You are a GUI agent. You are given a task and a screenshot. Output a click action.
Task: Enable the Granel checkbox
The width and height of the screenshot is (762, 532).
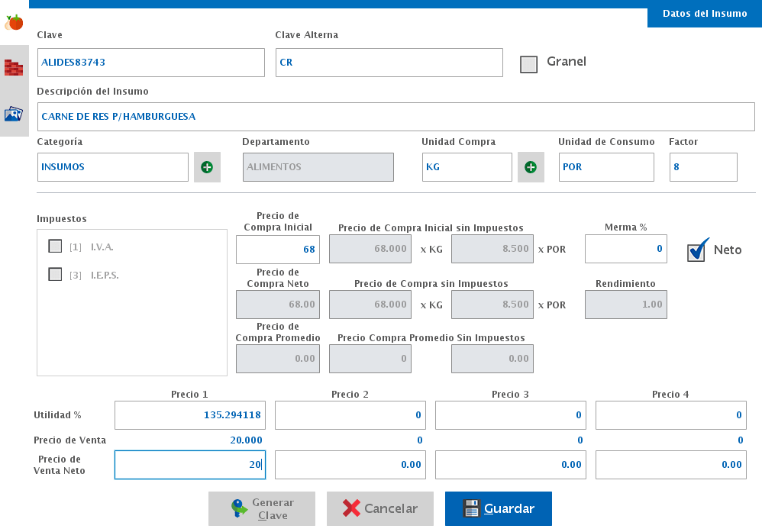coord(528,65)
